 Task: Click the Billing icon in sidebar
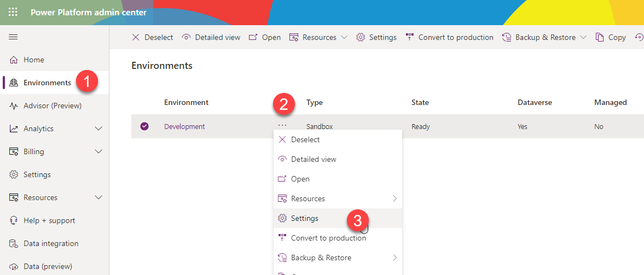14,152
